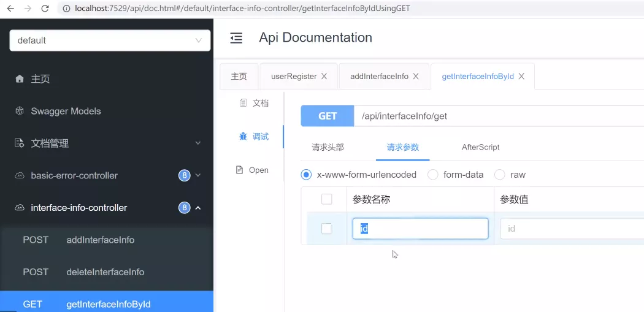644x312 pixels.
Task: Click the 参数值 column header
Action: click(x=514, y=199)
